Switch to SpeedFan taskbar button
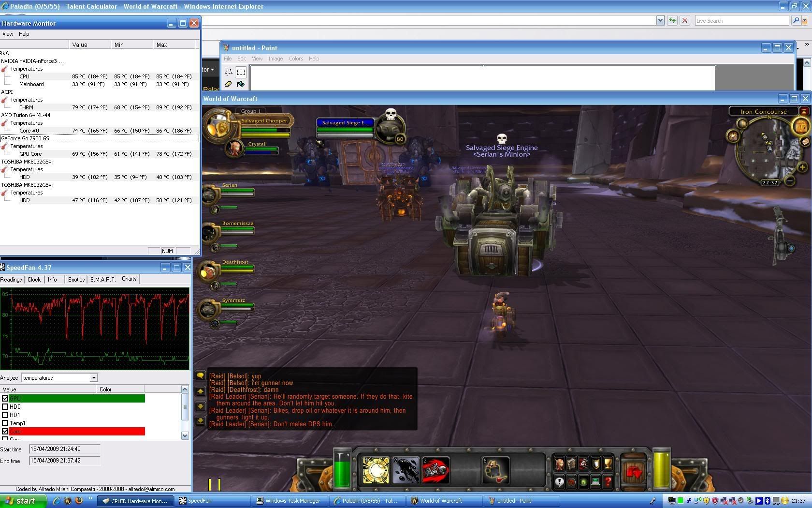The height and width of the screenshot is (508, 812). tap(212, 501)
